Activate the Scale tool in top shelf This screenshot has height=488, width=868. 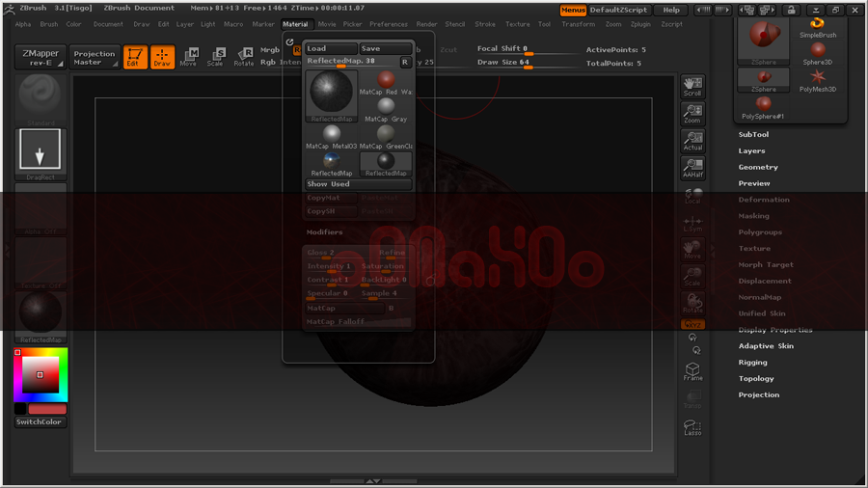[215, 57]
